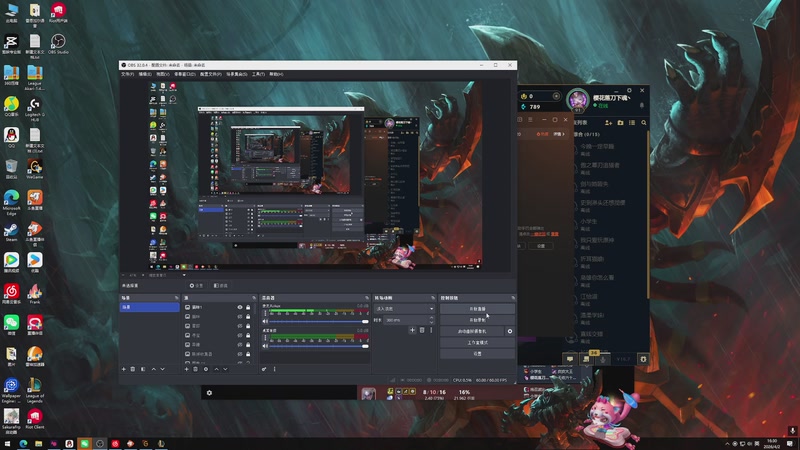Viewport: 800px width, 450px height.
Task: Click add friend icon in League client
Action: [x=608, y=122]
